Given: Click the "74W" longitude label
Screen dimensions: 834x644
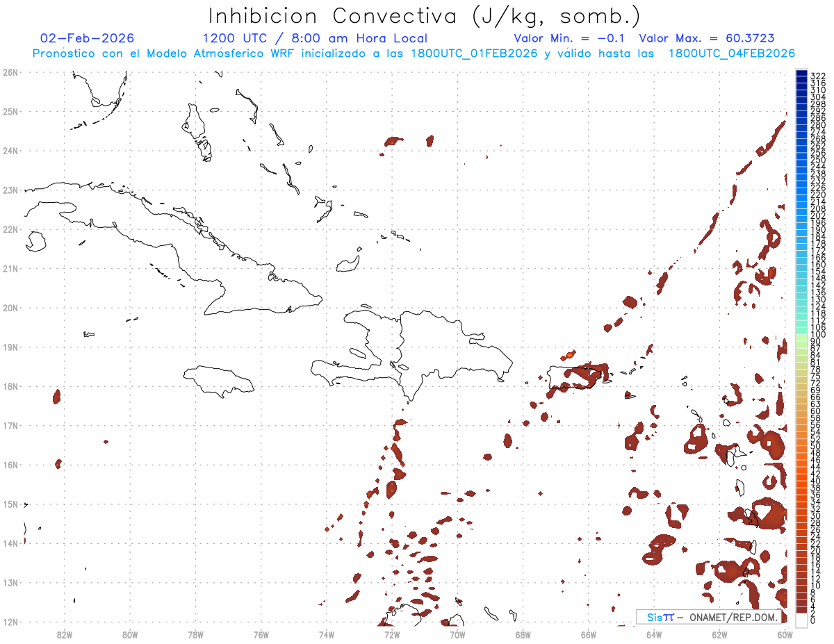Looking at the screenshot, I should click(326, 634).
